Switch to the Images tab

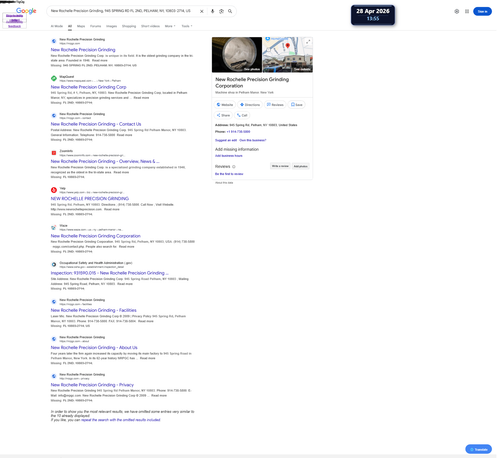point(111,26)
